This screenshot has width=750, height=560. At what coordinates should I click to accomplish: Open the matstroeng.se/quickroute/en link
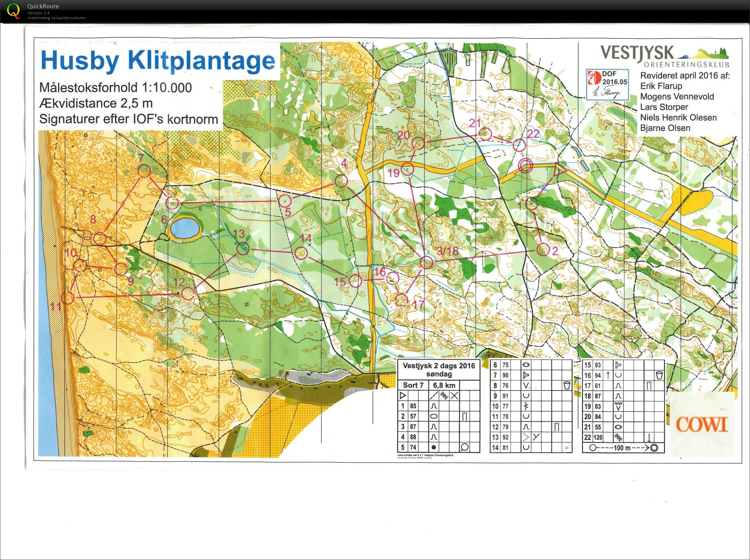(56, 18)
